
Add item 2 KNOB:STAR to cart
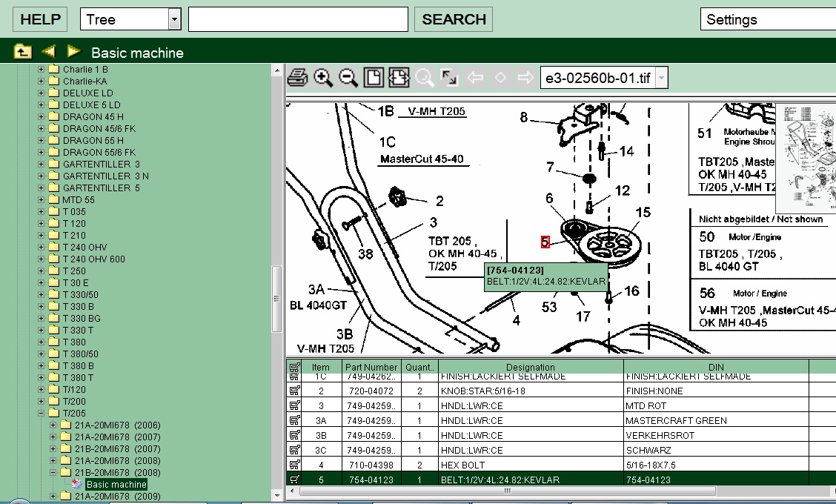tap(294, 391)
